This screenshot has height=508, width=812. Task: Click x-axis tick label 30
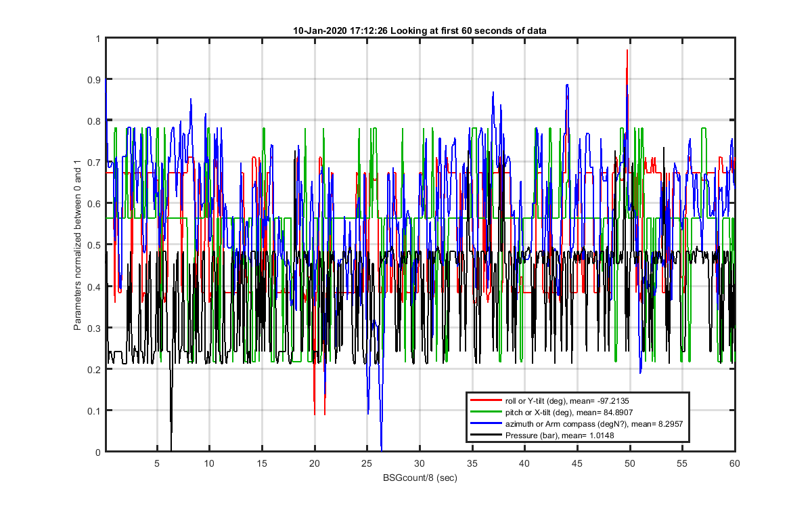[420, 464]
